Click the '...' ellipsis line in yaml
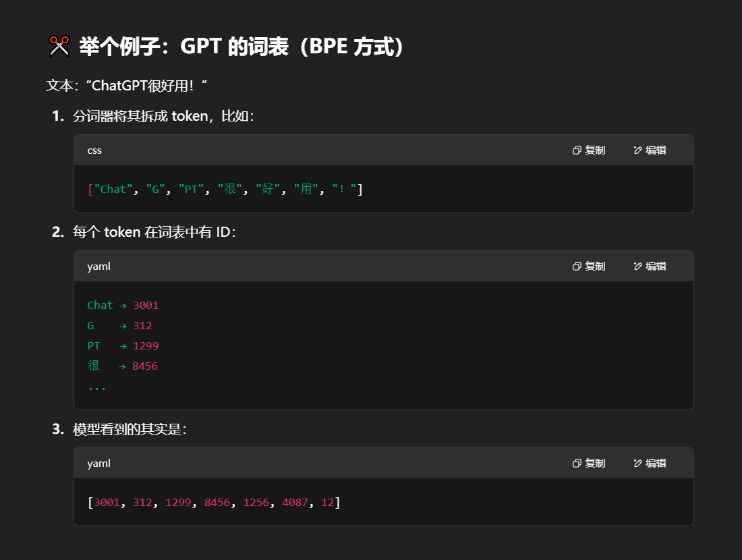This screenshot has height=560, width=742. click(97, 388)
